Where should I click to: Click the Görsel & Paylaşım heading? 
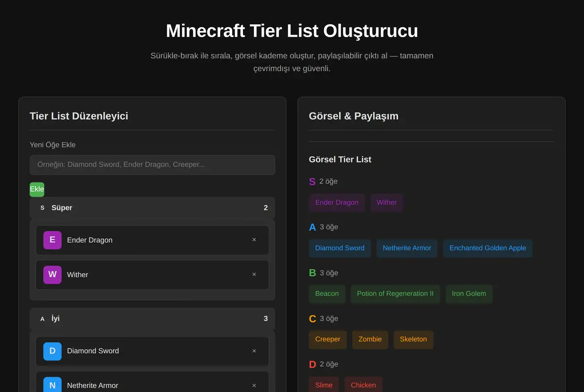(354, 116)
